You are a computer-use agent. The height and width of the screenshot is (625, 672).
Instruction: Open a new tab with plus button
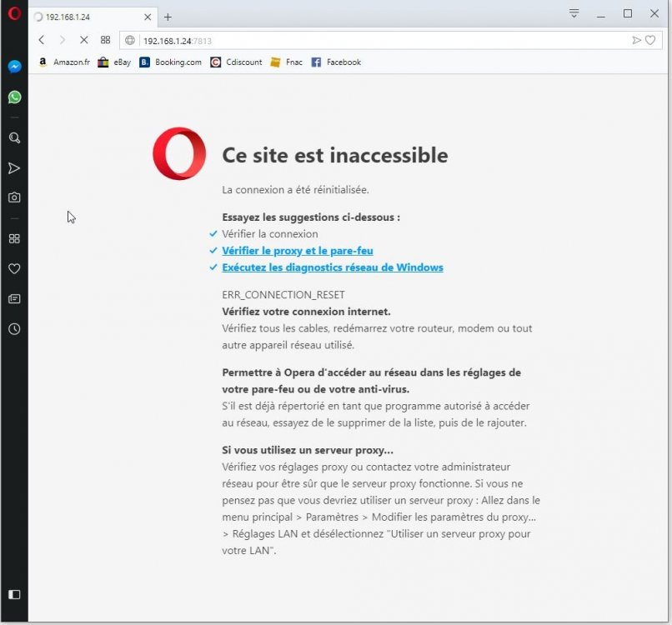(x=168, y=17)
